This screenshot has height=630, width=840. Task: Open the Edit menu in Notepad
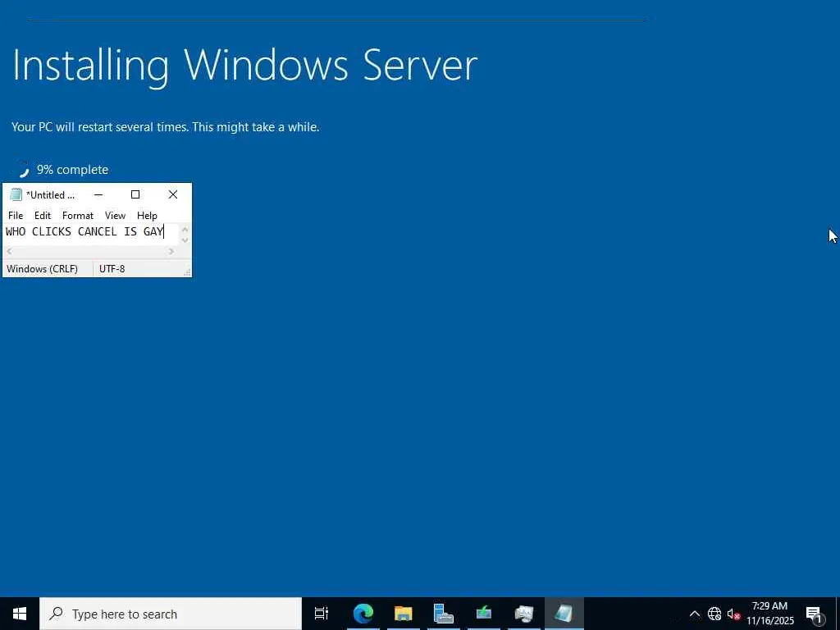(x=43, y=216)
